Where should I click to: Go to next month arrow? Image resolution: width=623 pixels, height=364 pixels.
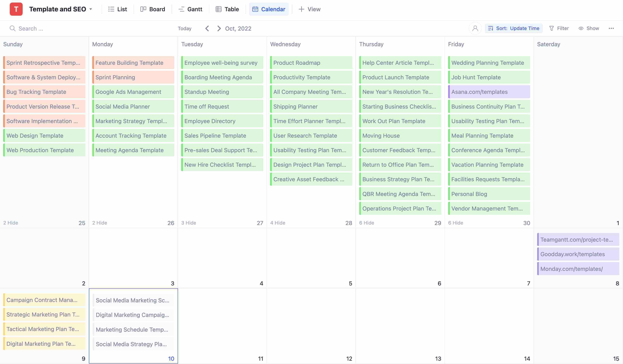[219, 28]
